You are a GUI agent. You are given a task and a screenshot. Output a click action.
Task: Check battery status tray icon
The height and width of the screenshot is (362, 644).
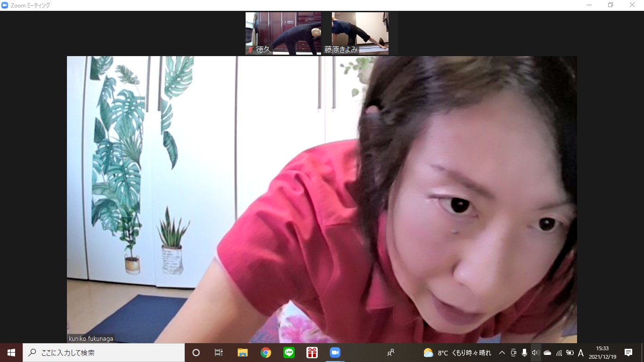(570, 353)
